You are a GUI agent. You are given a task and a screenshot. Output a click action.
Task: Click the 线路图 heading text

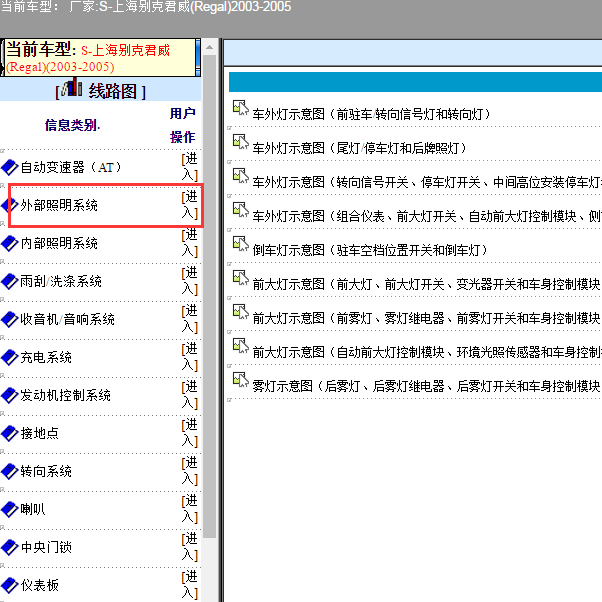pos(112,91)
